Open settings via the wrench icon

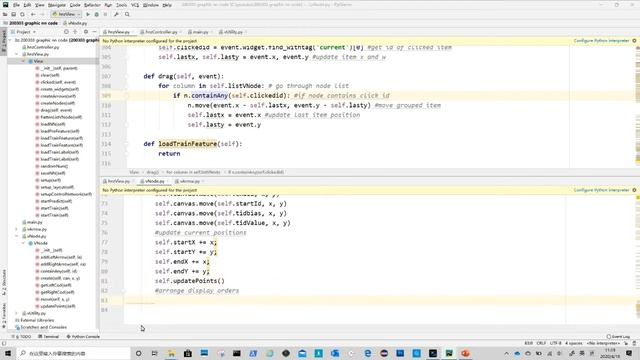(116, 14)
